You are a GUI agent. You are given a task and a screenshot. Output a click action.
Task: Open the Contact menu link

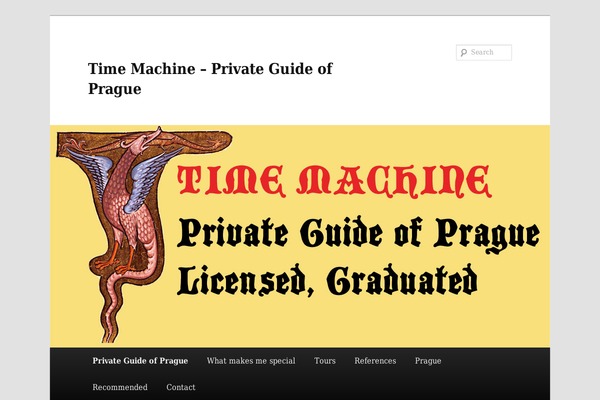181,387
